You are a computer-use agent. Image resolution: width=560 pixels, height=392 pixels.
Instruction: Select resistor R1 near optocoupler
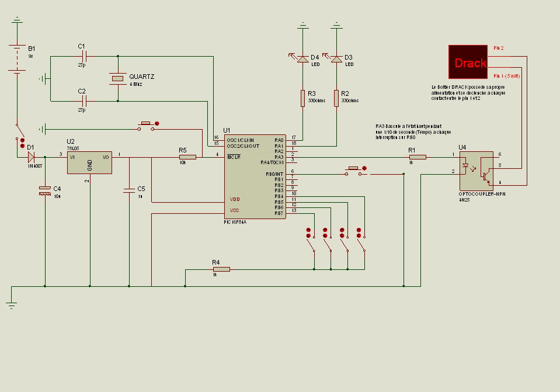(418, 157)
